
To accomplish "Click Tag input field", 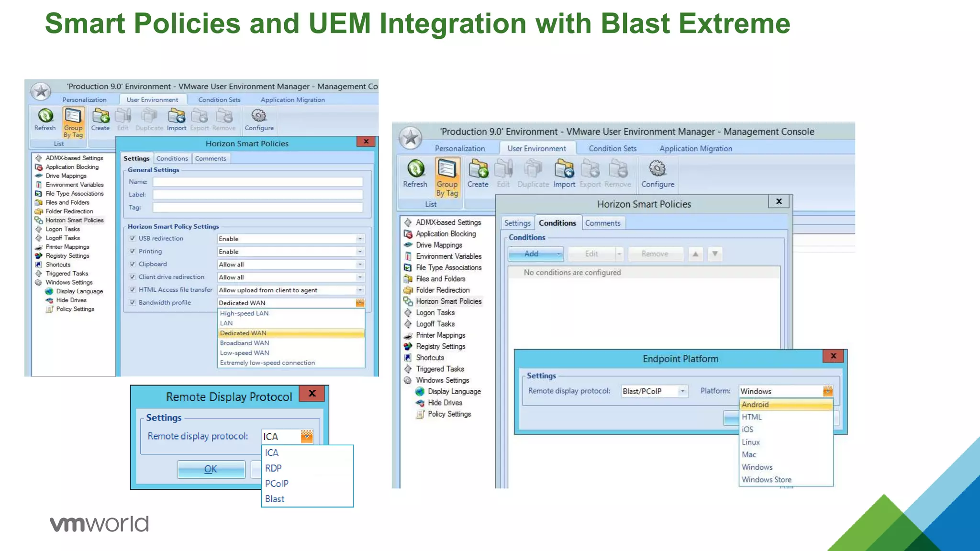I will click(x=257, y=208).
